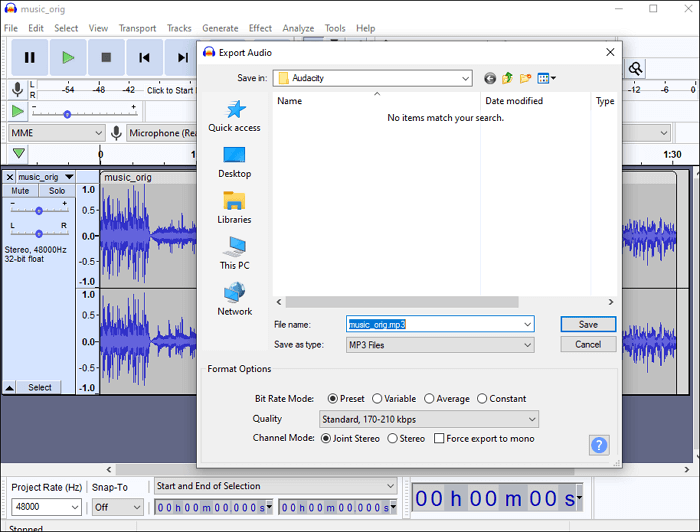Click the blue Help question mark icon
Image resolution: width=700 pixels, height=532 pixels.
[x=599, y=445]
